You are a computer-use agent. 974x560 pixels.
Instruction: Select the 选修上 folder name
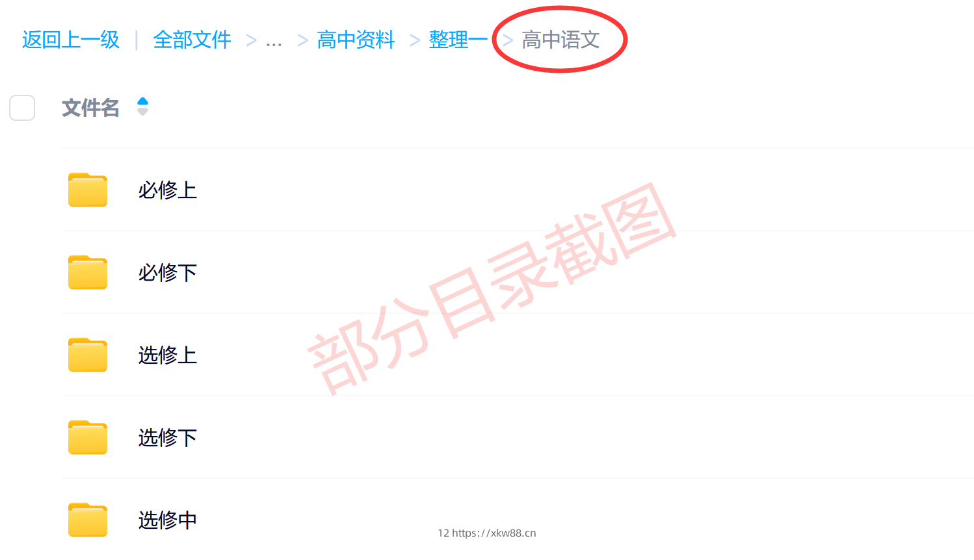click(168, 355)
